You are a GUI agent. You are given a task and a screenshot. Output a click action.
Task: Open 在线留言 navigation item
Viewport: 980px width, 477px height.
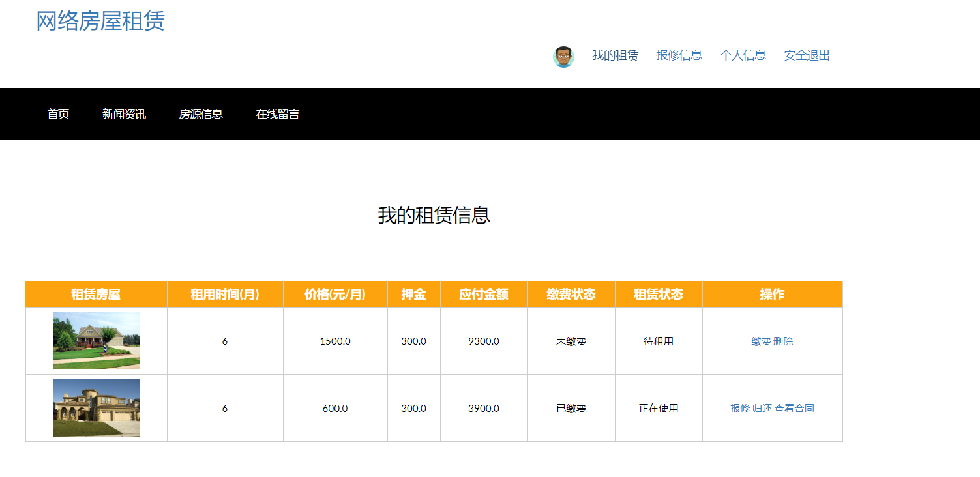278,114
